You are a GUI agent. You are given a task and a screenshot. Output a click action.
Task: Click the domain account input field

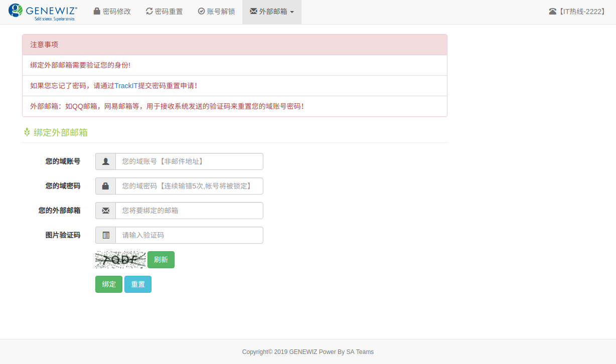click(189, 161)
